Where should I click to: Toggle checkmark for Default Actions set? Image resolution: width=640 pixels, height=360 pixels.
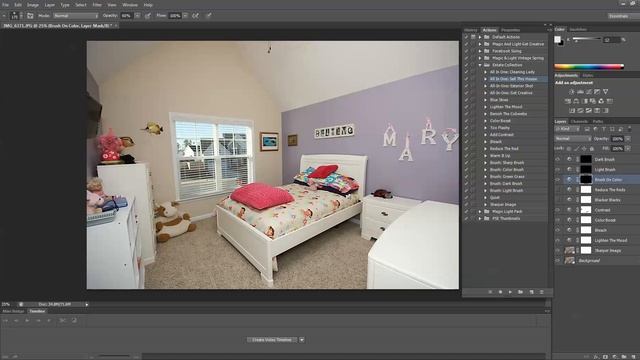466,37
